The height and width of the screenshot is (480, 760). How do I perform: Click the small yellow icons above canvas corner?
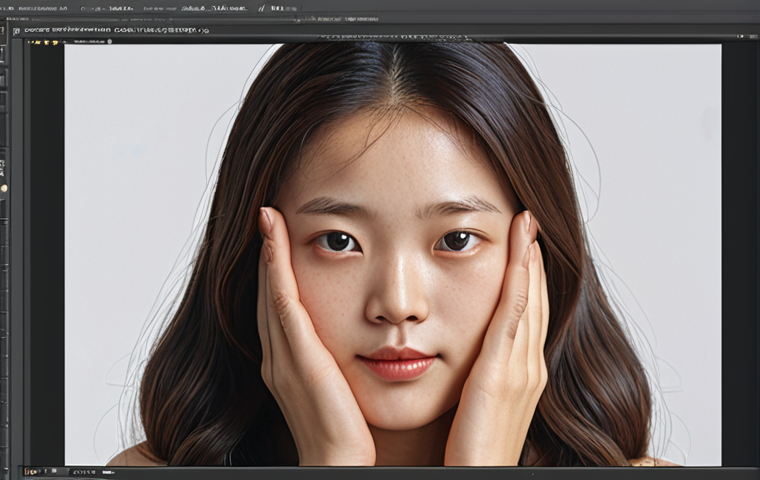pos(44,42)
